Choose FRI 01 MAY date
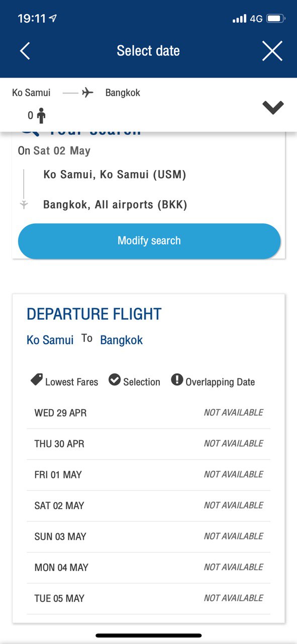Image resolution: width=297 pixels, height=644 pixels. click(149, 474)
